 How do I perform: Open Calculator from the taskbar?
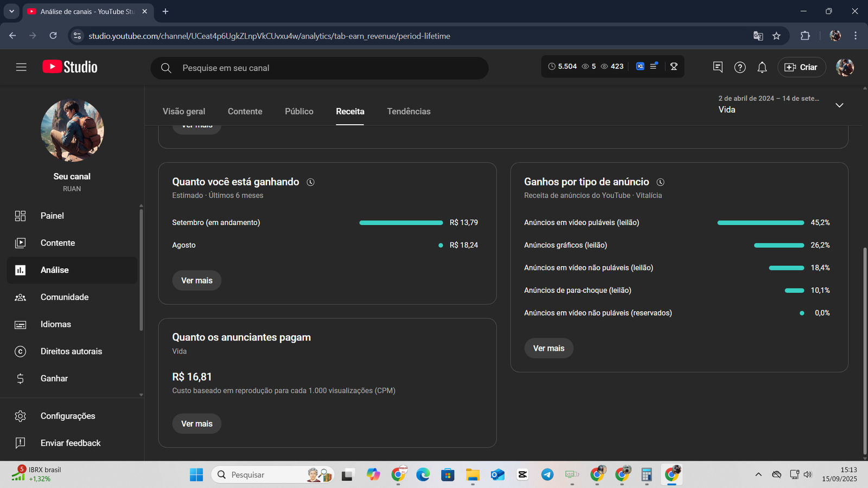tap(646, 475)
